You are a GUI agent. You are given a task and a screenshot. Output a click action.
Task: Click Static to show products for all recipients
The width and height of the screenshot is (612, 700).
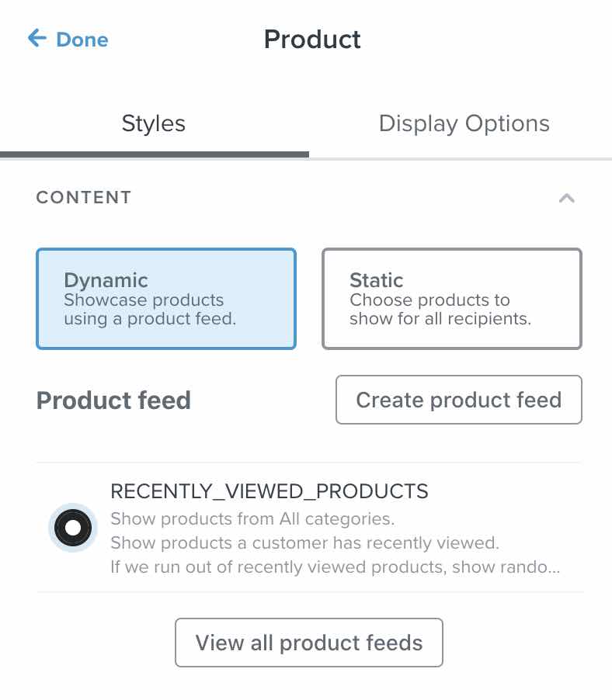click(451, 298)
